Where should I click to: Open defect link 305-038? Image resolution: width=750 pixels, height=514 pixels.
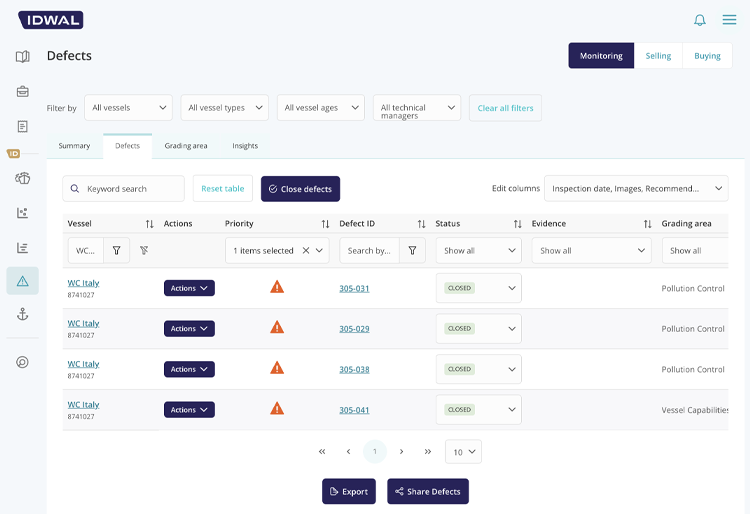pyautogui.click(x=354, y=369)
